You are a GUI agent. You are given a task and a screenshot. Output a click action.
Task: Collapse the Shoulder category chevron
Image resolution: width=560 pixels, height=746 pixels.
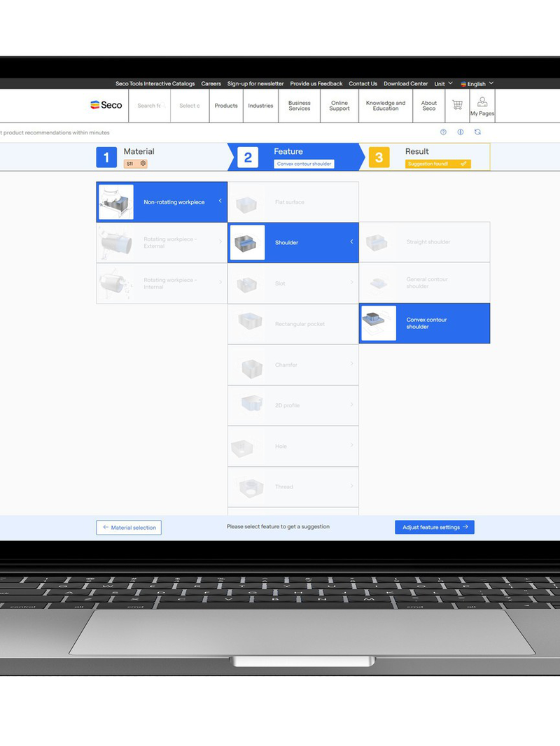tap(351, 242)
